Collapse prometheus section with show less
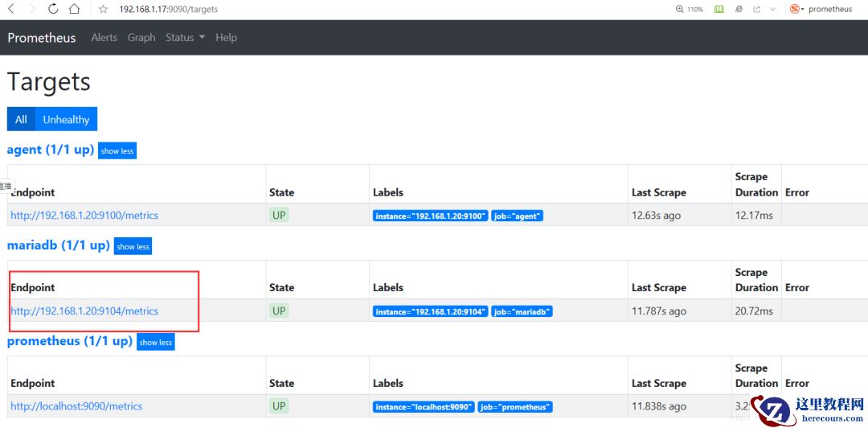This screenshot has width=868, height=428. pyautogui.click(x=156, y=342)
